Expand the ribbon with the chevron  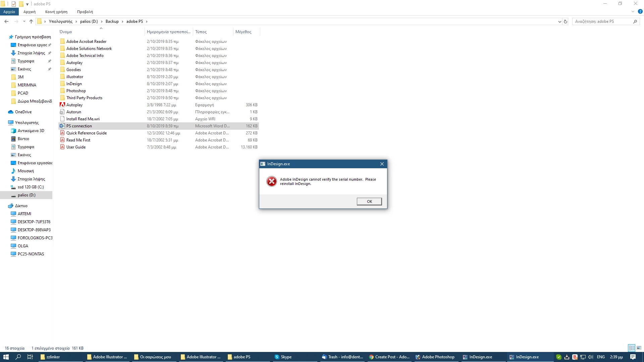tap(633, 12)
